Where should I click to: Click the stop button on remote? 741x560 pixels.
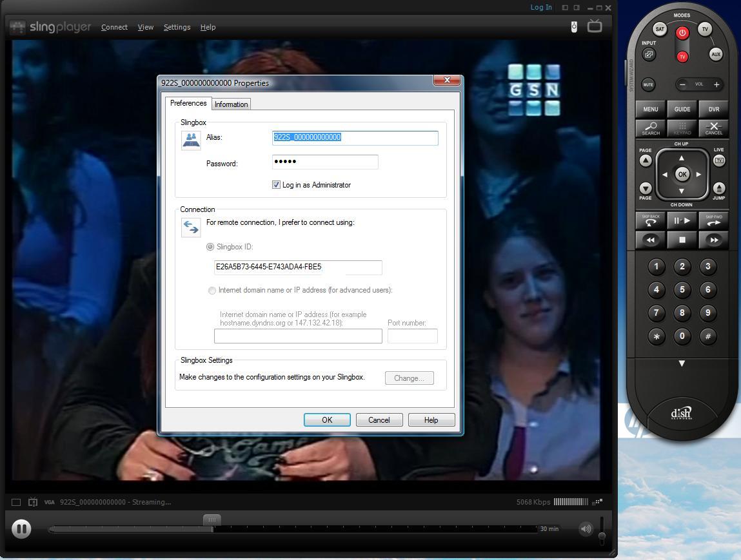pos(682,240)
